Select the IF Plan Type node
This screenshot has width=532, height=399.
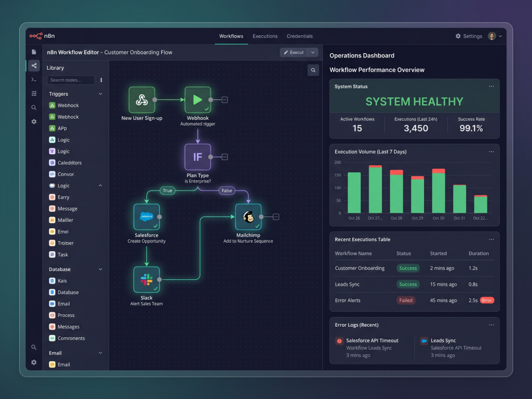198,157
